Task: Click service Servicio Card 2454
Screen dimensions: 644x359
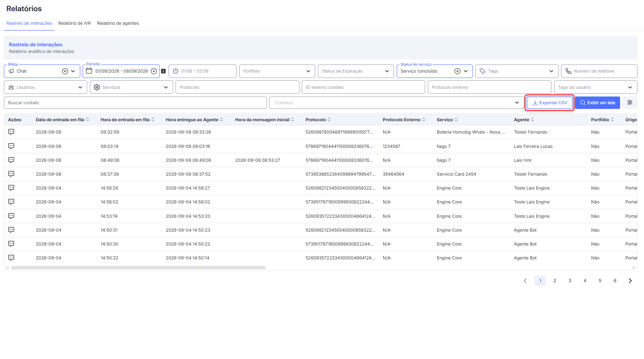Action: [x=456, y=174]
